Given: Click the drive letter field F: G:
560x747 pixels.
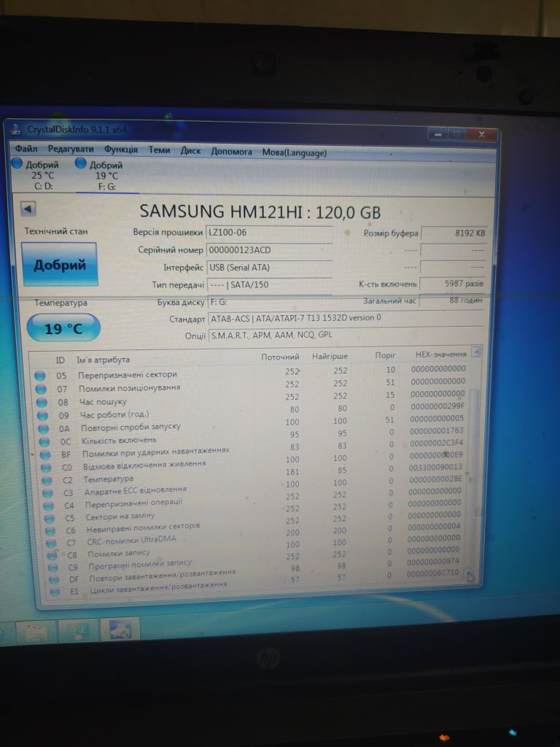Looking at the screenshot, I should pos(270,301).
